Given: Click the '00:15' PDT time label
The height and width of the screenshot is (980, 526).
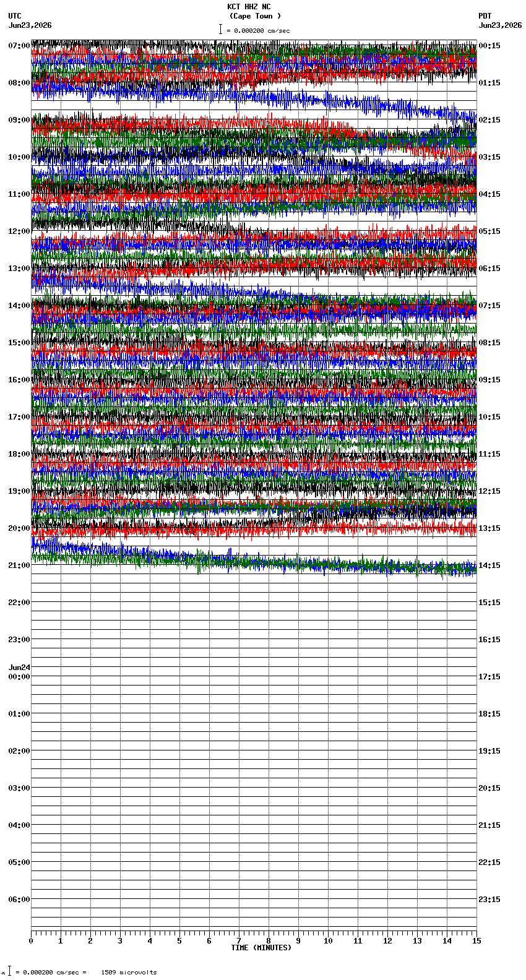Looking at the screenshot, I should tap(489, 46).
